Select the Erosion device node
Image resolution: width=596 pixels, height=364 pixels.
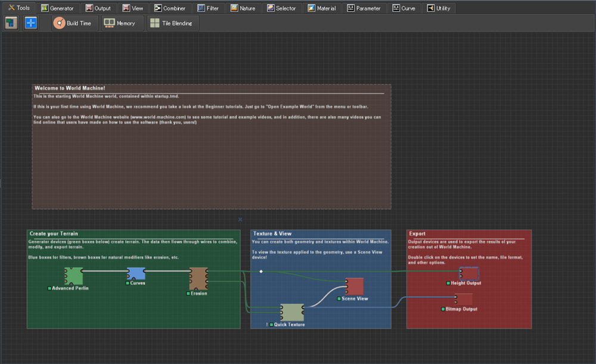tap(198, 278)
